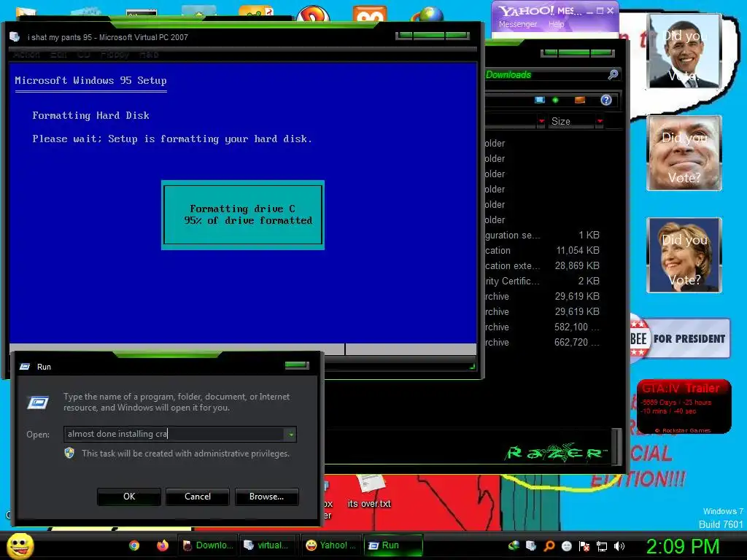Screen dimensions: 747x560
Task: Click the green arrow tray icon
Action: coord(514,546)
